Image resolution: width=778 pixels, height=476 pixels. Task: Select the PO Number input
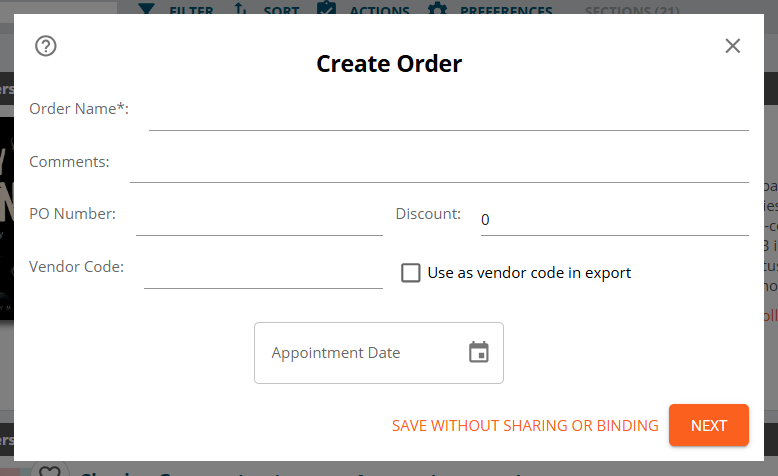pos(259,217)
